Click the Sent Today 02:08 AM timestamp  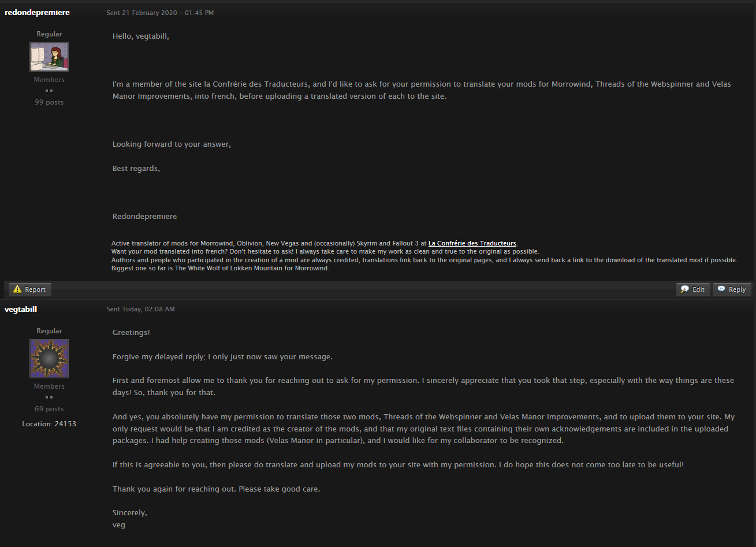pyautogui.click(x=140, y=309)
